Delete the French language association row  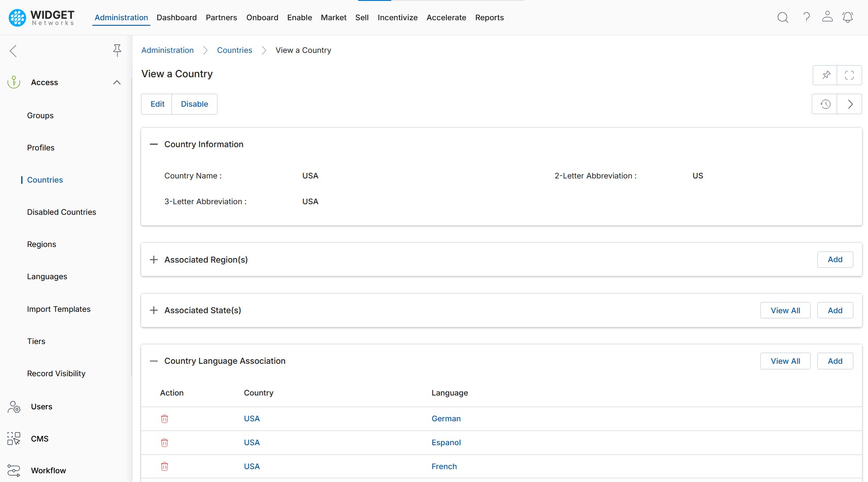[165, 466]
